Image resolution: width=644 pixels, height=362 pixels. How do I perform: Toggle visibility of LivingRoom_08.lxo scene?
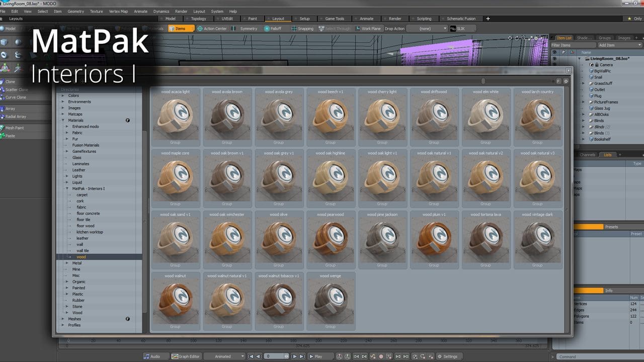point(555,59)
